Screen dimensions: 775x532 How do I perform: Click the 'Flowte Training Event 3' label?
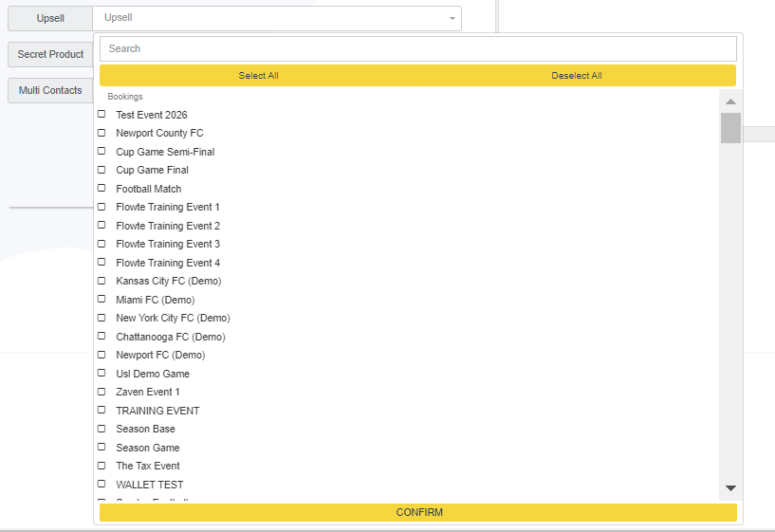(168, 244)
